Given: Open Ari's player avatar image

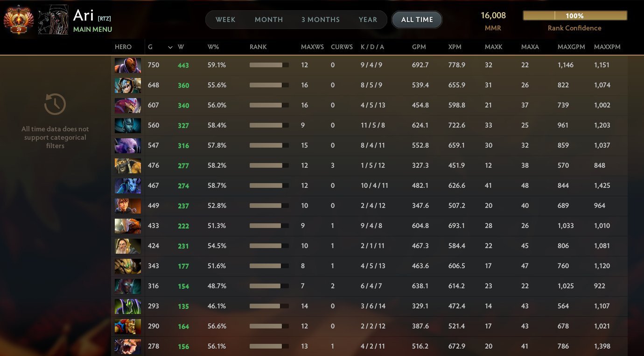Looking at the screenshot, I should (53, 20).
